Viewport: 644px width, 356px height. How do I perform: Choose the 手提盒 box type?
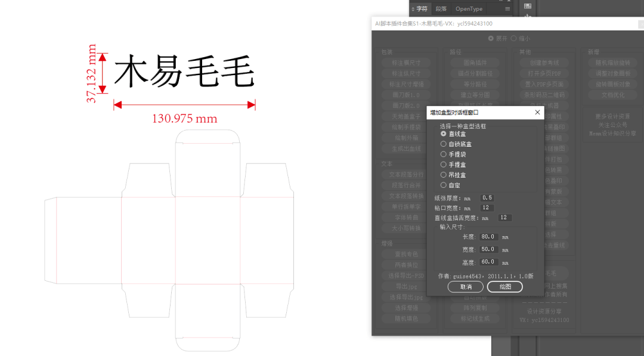[x=443, y=164]
